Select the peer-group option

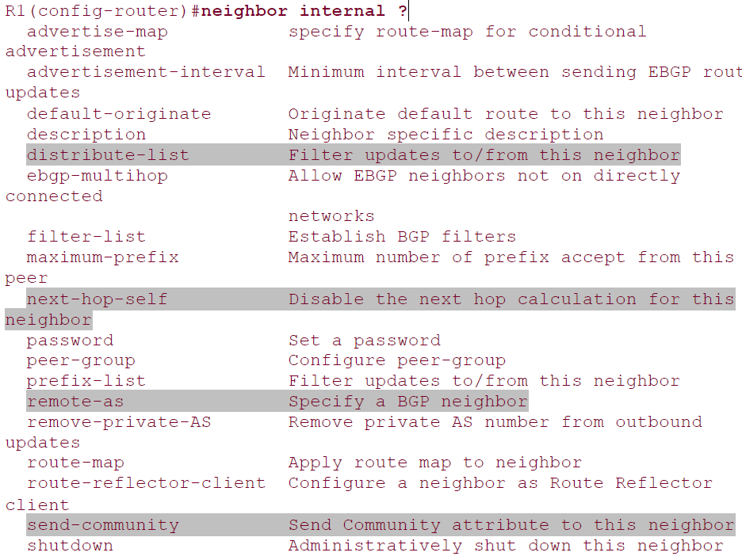coord(81,360)
